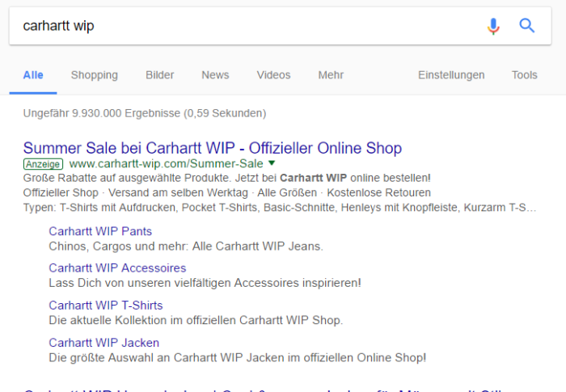Click 'Chinos, Cargos und mehr' description text

point(186,247)
